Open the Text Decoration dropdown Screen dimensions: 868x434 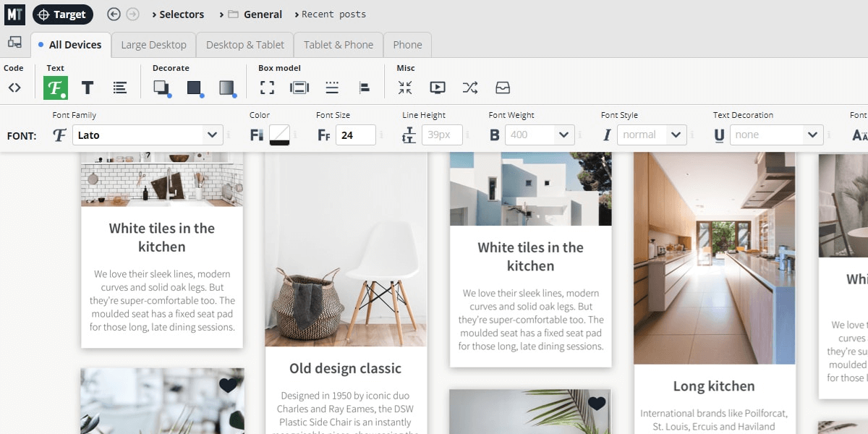(x=776, y=135)
